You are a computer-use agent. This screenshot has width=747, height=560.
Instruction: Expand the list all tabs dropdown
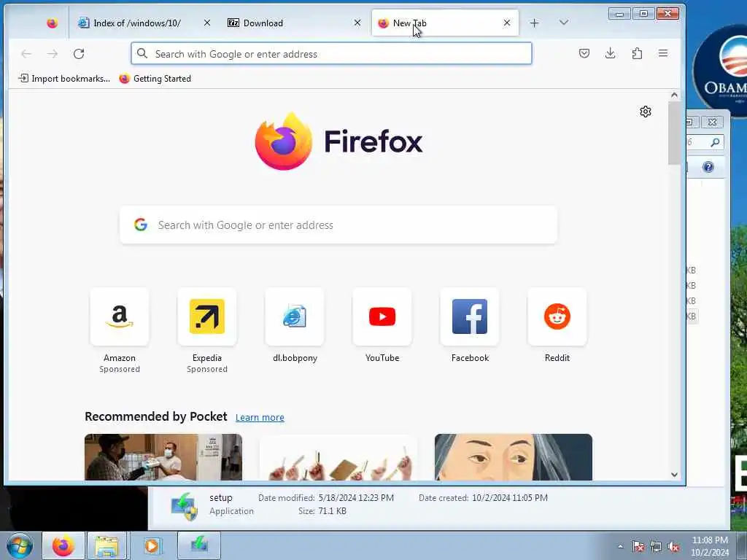pyautogui.click(x=564, y=23)
